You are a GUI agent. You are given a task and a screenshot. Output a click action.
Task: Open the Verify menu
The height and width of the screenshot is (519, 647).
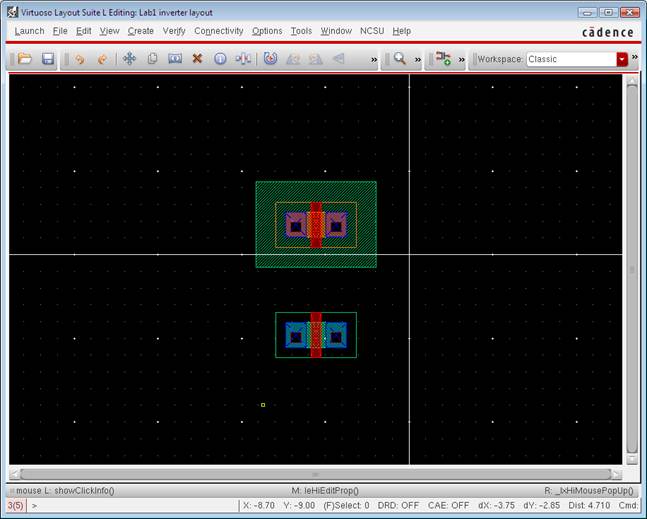174,31
